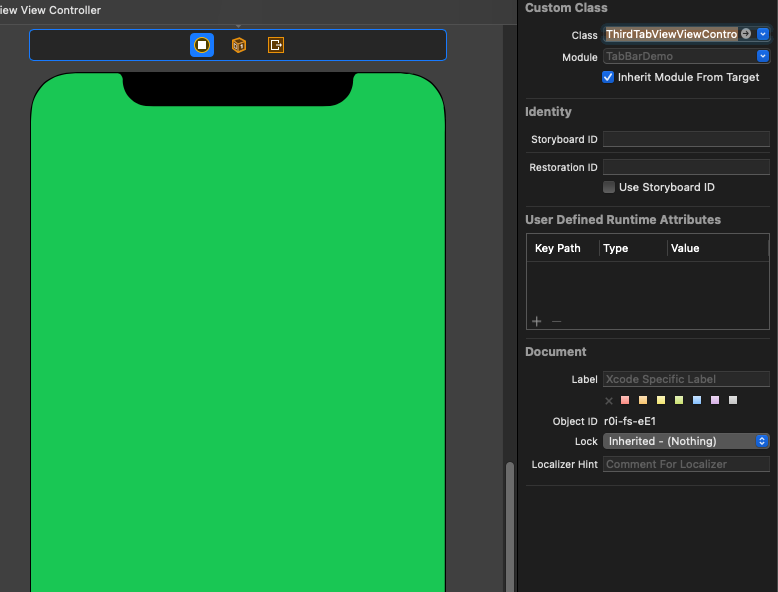
Task: Click the View Controller scene title
Action: coord(50,10)
